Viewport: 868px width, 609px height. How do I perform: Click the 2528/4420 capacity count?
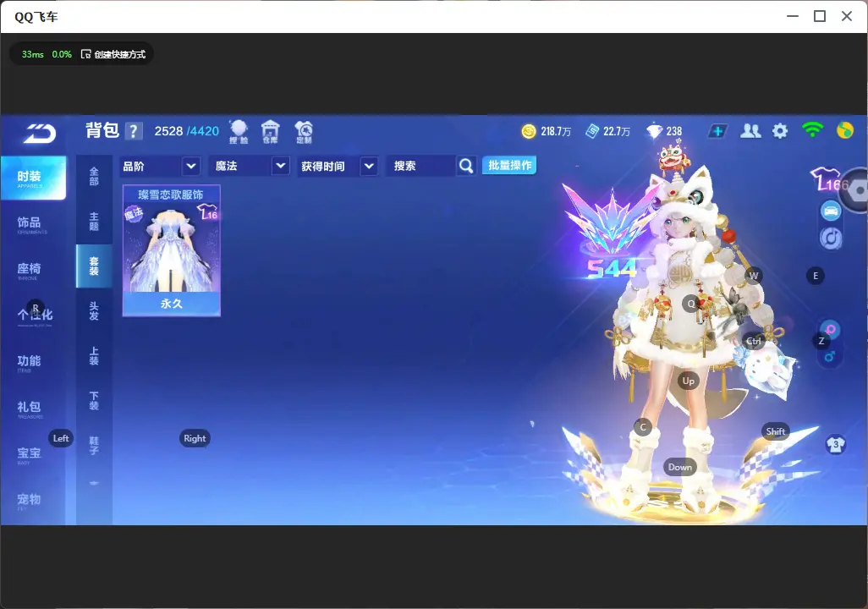tap(187, 131)
